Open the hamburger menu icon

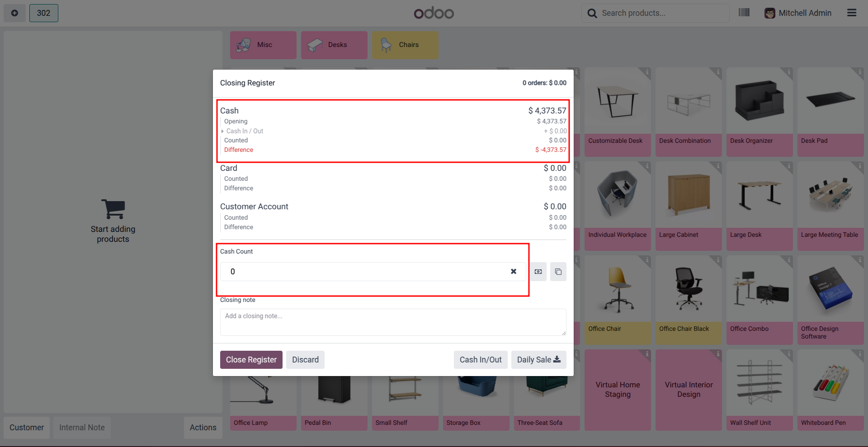pyautogui.click(x=852, y=13)
